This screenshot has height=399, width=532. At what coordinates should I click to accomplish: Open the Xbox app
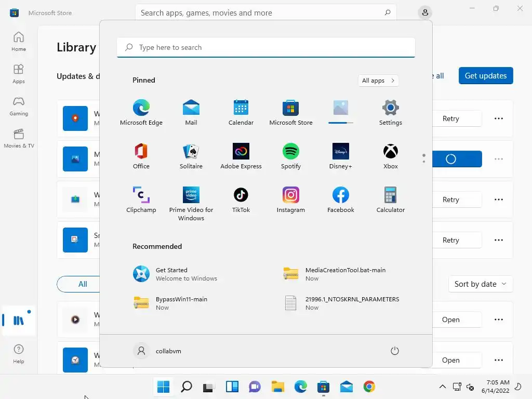(391, 156)
